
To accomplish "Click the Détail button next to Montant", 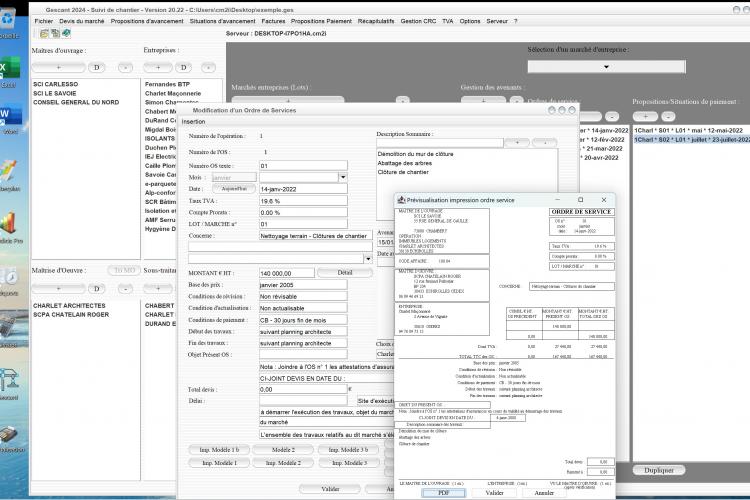I will (x=344, y=273).
